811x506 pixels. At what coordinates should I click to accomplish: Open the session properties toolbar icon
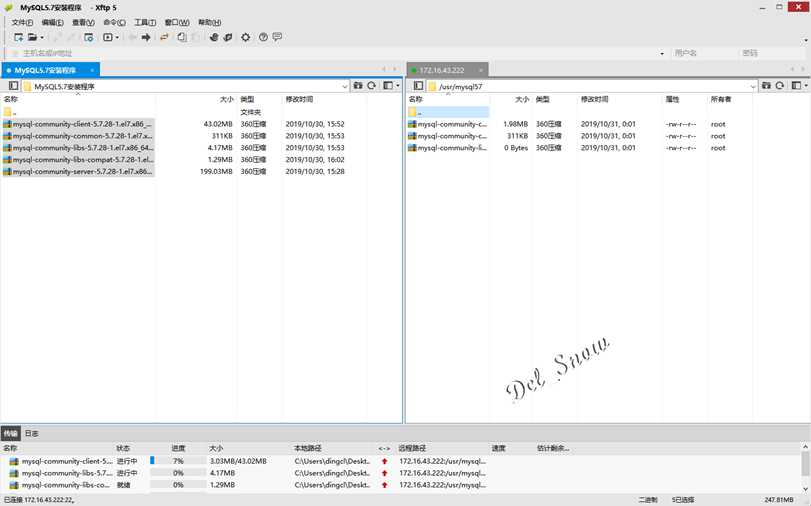[x=88, y=37]
